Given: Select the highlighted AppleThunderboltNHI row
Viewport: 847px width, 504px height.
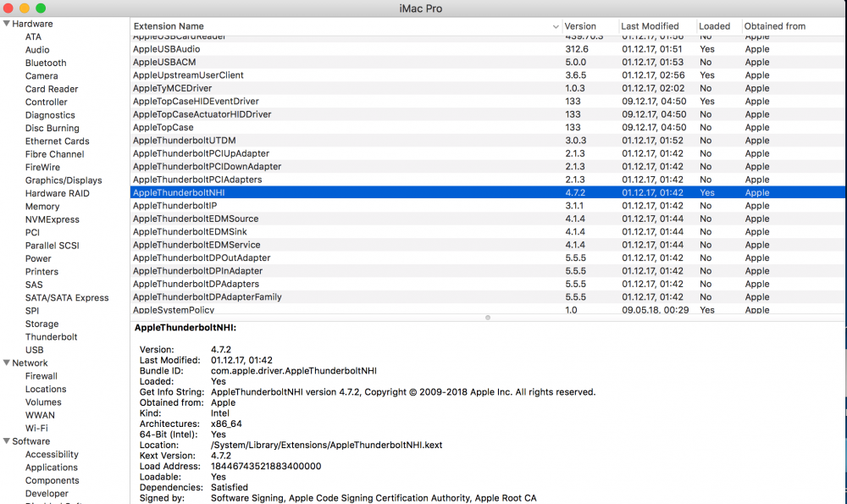Looking at the screenshot, I should (488, 192).
